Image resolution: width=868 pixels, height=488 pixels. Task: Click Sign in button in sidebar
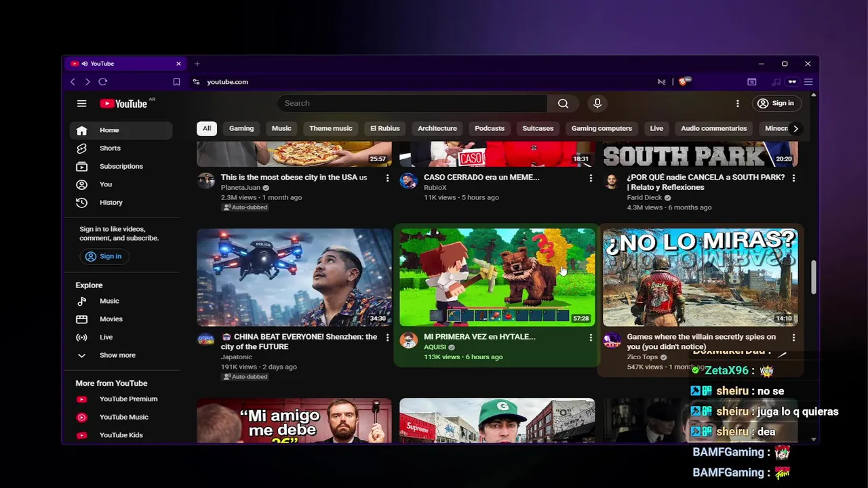pyautogui.click(x=104, y=256)
